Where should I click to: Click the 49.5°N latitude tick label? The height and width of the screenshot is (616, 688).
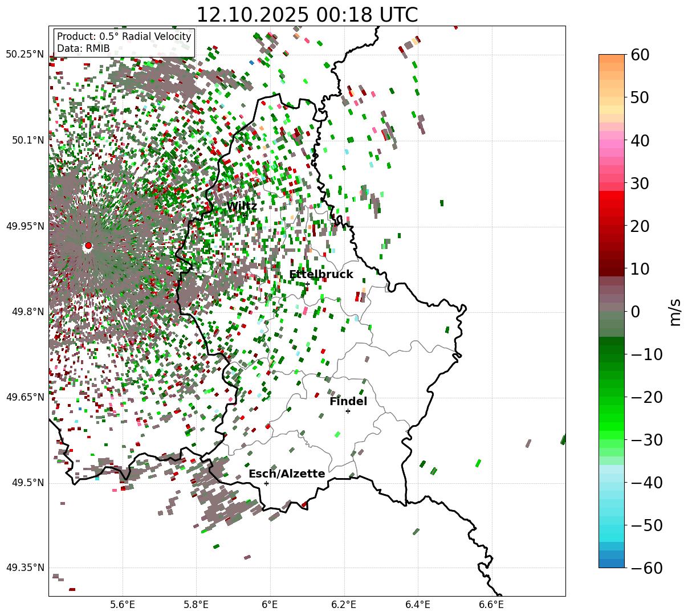27,483
